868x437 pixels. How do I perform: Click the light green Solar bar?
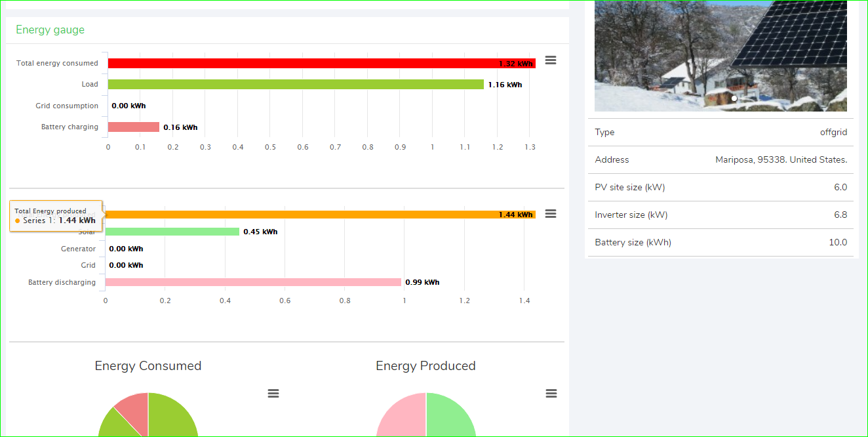pyautogui.click(x=172, y=232)
